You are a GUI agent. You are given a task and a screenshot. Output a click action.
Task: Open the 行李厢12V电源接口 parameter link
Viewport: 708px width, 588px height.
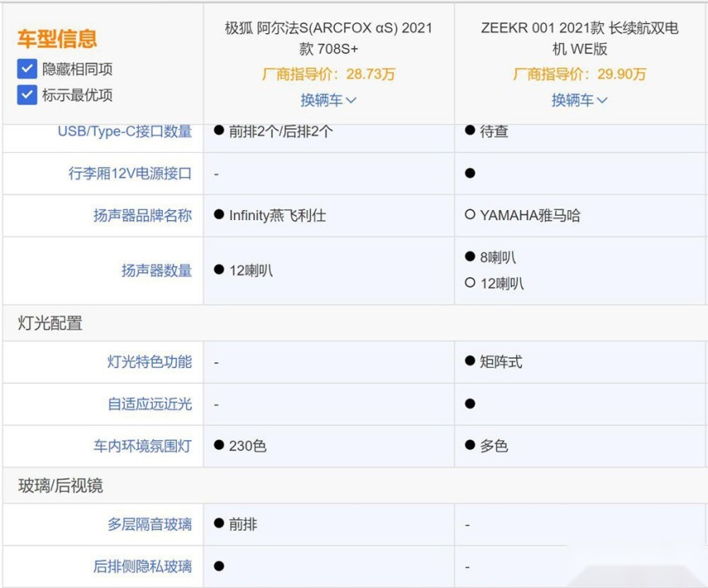[130, 174]
